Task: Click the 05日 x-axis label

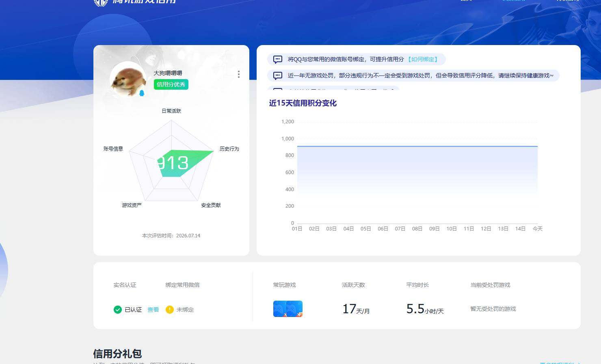Action: coord(366,229)
